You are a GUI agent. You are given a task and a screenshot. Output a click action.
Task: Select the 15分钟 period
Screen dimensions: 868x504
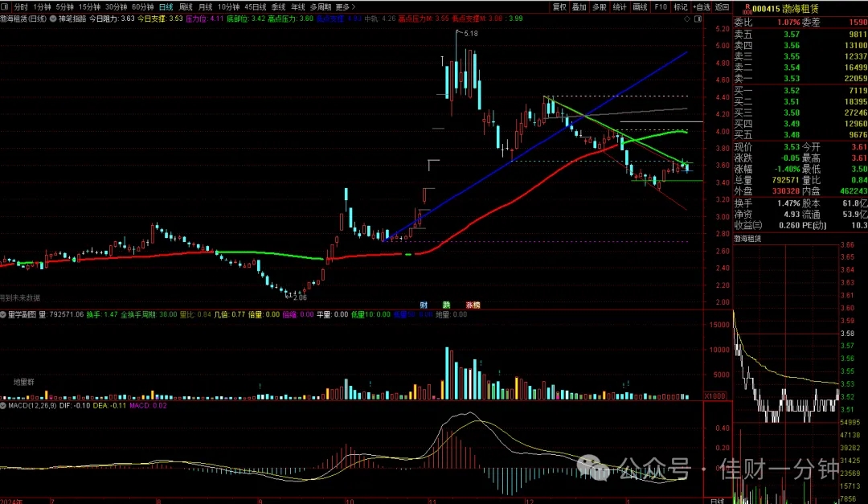coord(89,7)
